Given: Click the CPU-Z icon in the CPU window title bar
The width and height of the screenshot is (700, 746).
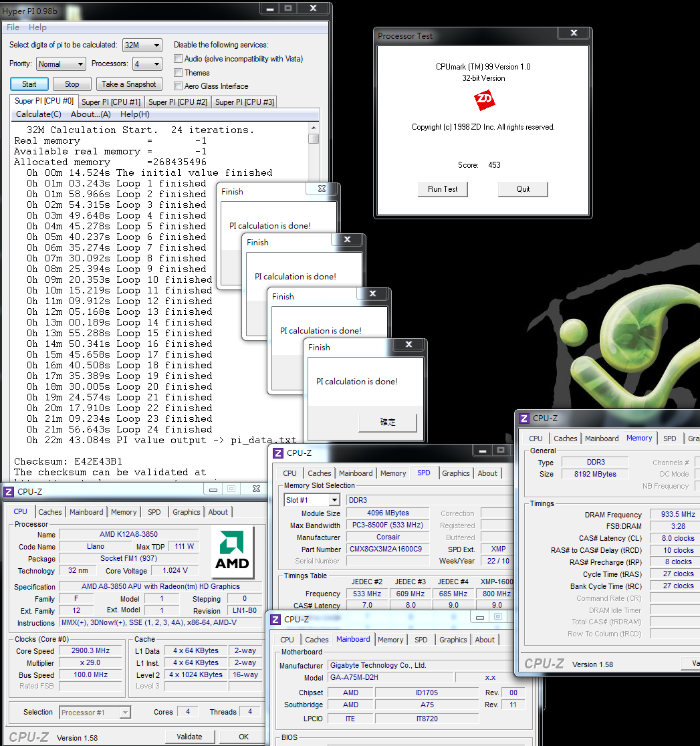Looking at the screenshot, I should coord(9,491).
